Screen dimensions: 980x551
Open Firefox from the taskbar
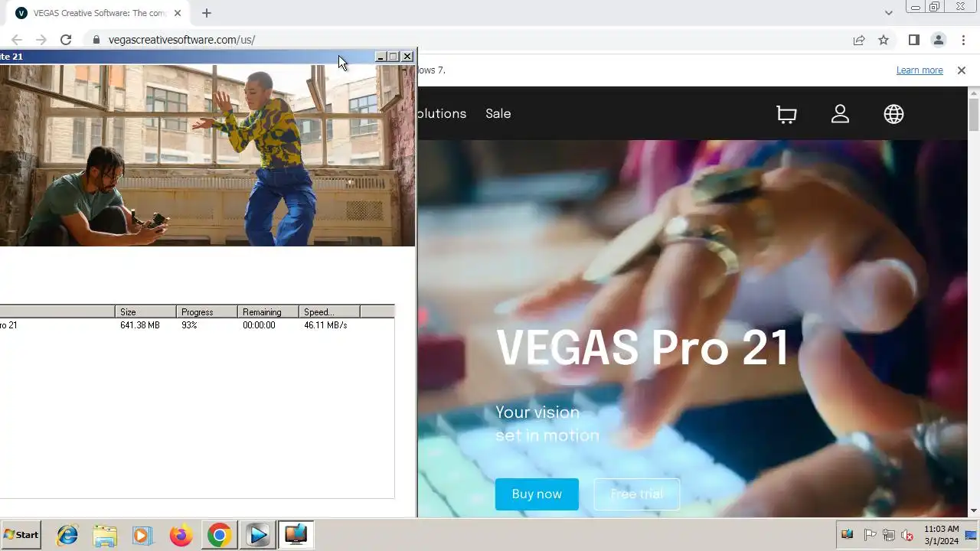pos(181,535)
